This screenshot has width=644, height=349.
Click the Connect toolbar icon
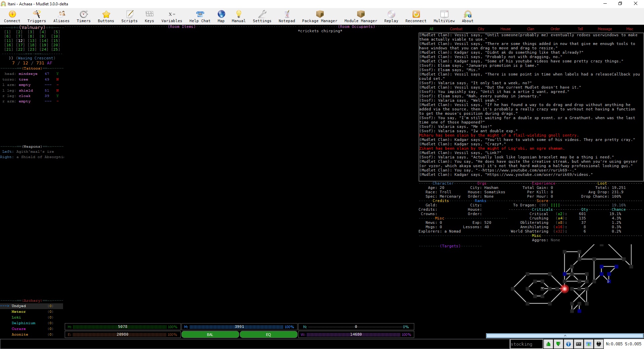pyautogui.click(x=12, y=16)
